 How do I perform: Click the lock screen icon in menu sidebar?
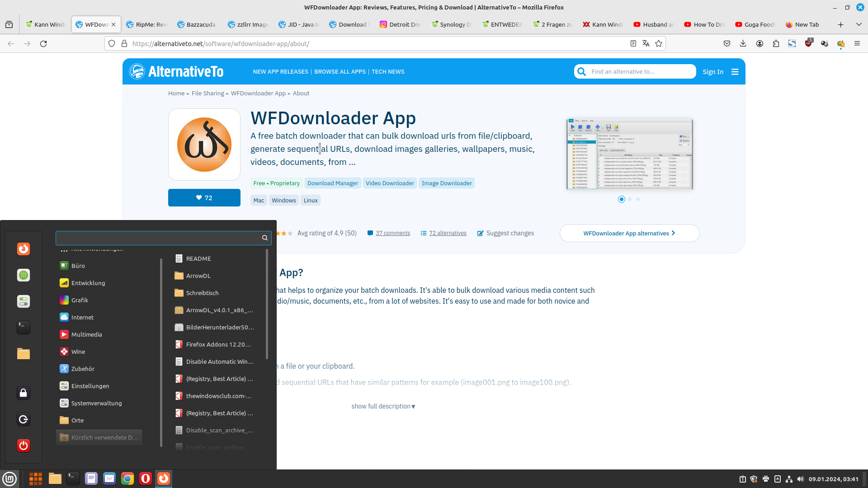[24, 393]
